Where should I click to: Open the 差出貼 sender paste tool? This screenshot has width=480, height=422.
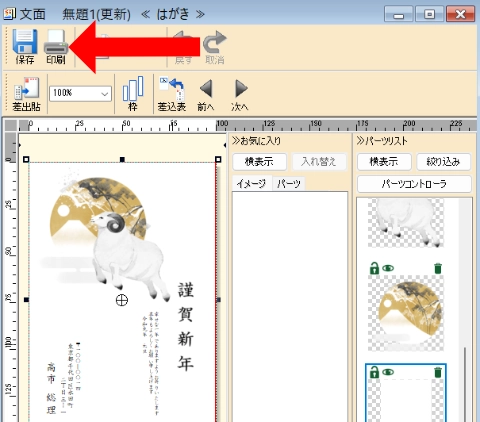click(x=26, y=88)
